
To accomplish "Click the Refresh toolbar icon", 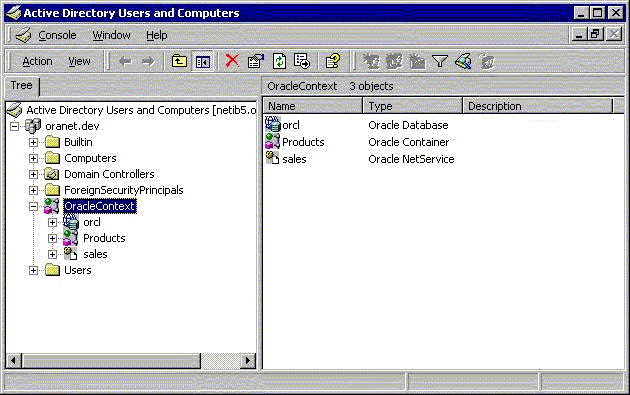I will coord(279,61).
